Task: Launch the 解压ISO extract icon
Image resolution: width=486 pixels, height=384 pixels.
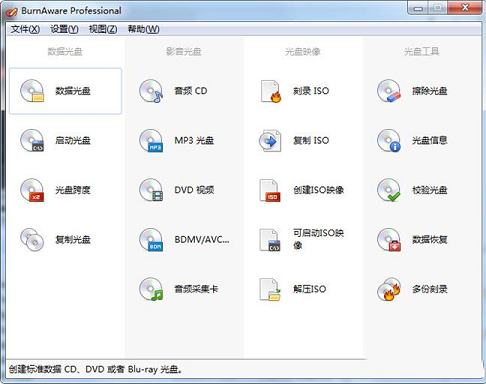Action: [270, 289]
